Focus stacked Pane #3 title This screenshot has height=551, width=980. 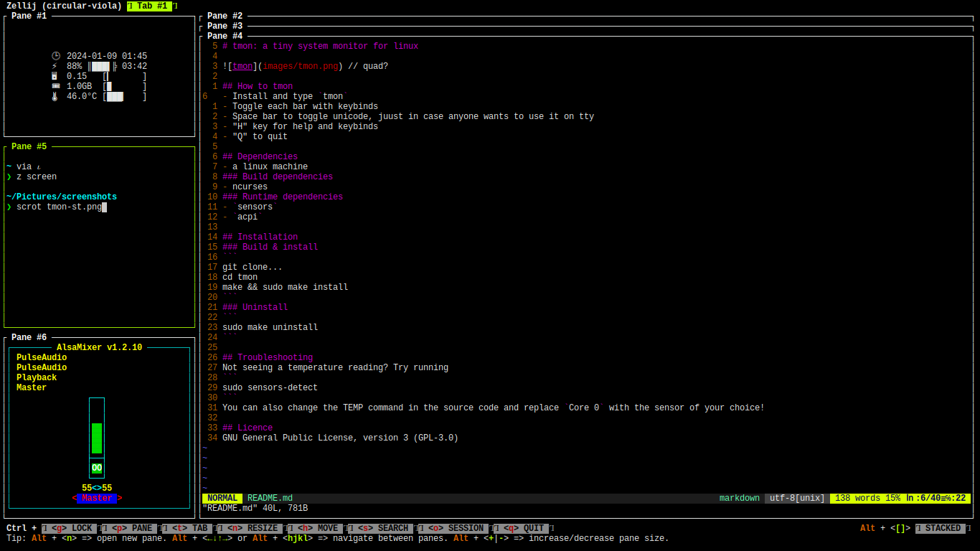pyautogui.click(x=225, y=26)
